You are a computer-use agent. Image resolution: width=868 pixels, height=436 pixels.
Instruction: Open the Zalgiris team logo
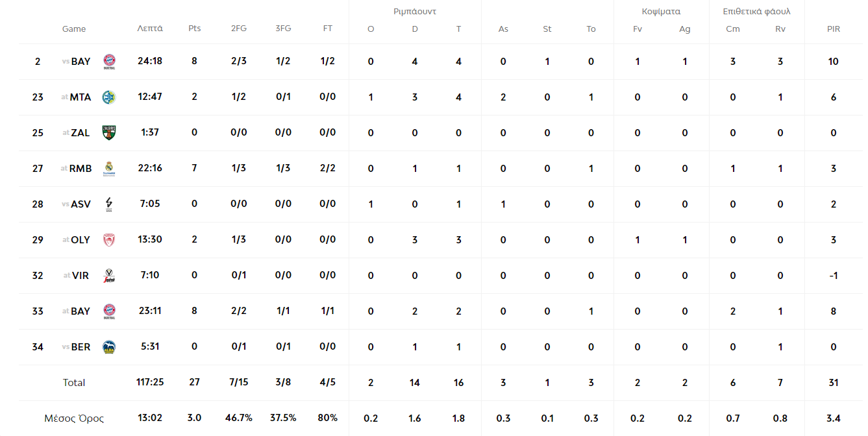click(x=108, y=132)
